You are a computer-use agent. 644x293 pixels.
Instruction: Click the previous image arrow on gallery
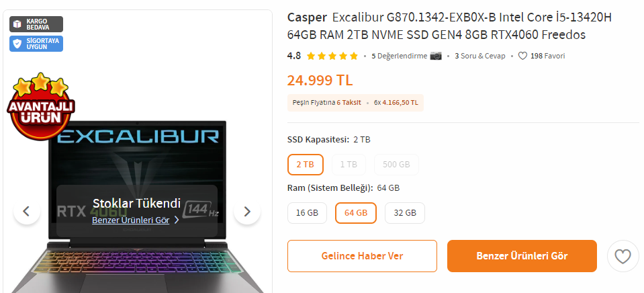click(x=27, y=211)
